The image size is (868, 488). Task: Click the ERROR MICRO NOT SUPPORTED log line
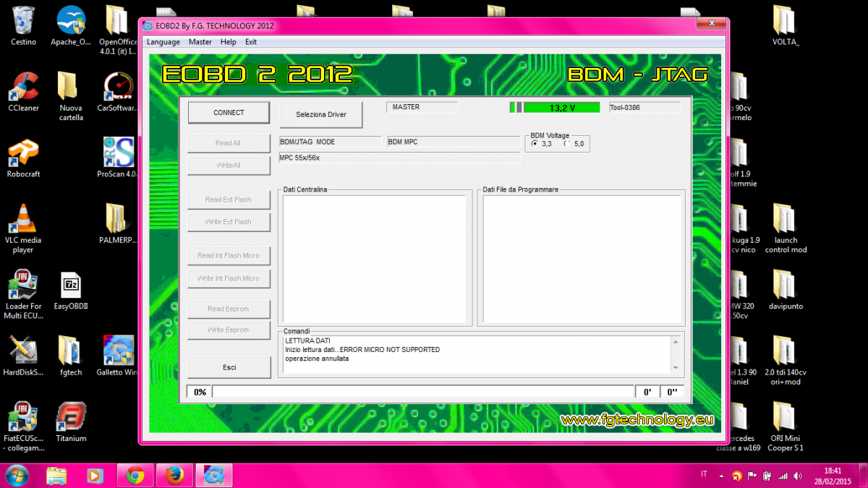tap(362, 350)
